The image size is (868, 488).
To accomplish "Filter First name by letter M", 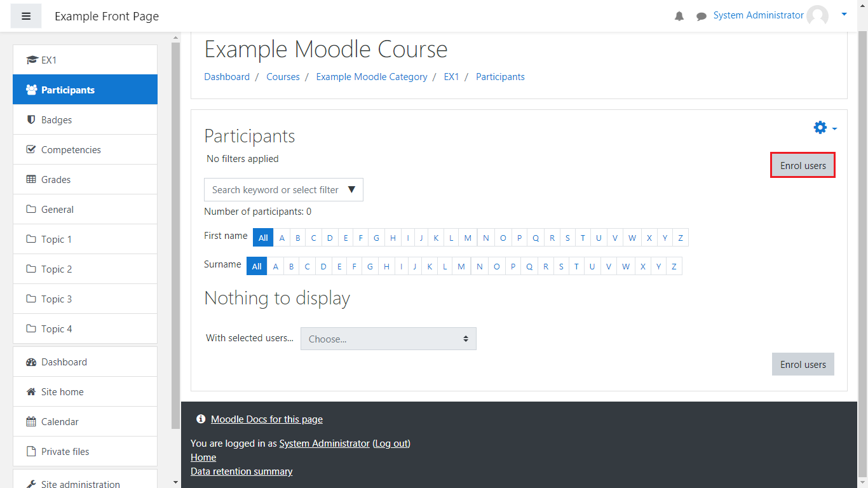I will pos(468,238).
